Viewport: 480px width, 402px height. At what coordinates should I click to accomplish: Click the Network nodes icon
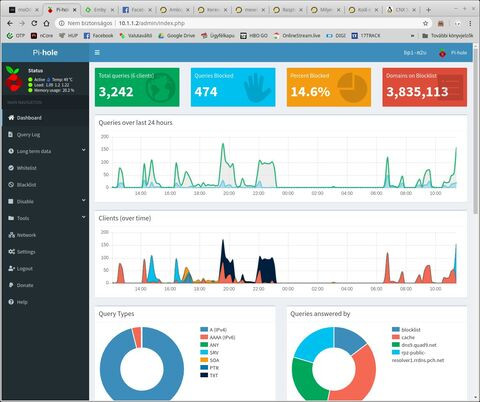point(11,235)
